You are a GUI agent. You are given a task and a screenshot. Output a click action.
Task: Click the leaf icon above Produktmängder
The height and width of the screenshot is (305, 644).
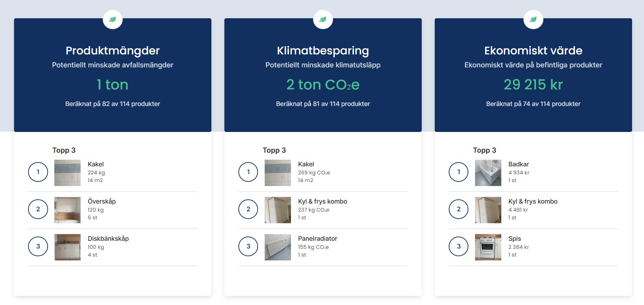(113, 19)
